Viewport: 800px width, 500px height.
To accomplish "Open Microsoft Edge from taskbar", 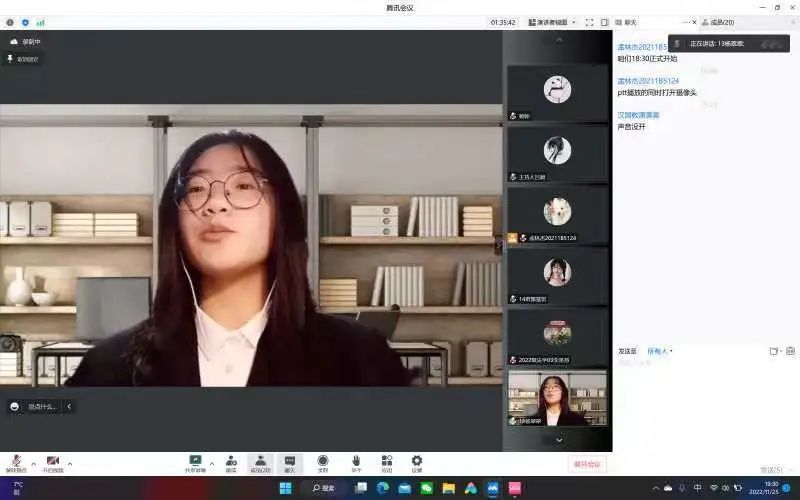I will (x=382, y=488).
